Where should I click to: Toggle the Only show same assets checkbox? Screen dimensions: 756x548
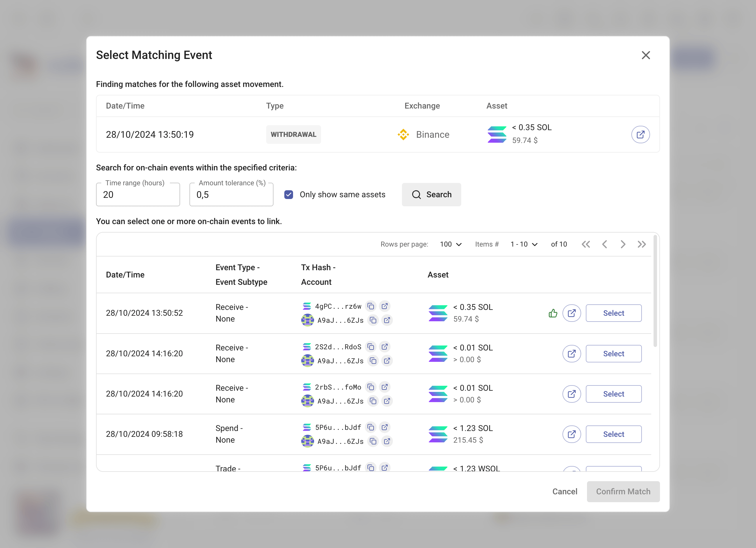point(289,195)
